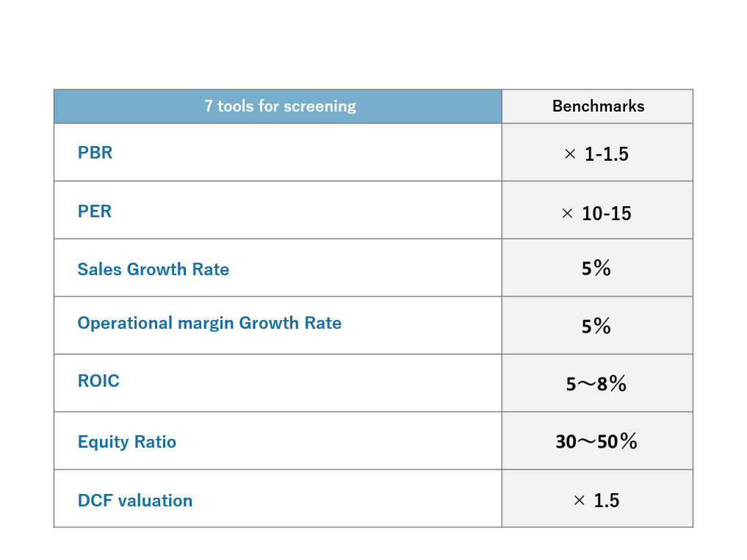The height and width of the screenshot is (560, 747).
Task: Click Operational margin Growth Rate text
Action: (209, 323)
